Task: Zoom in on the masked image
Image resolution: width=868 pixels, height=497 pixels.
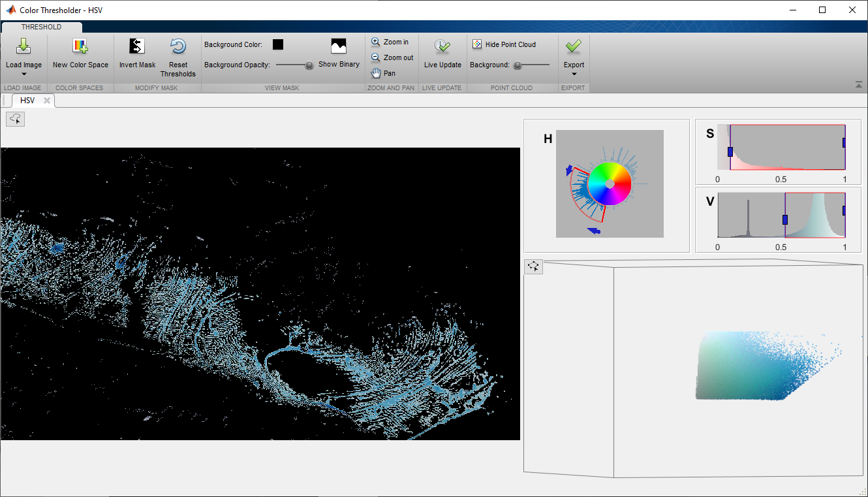Action: (x=391, y=41)
